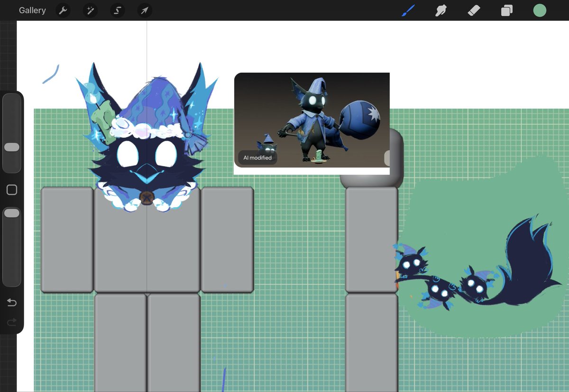Tap the square modify button on sidebar
Screen dimensions: 569x392
[x=12, y=190]
